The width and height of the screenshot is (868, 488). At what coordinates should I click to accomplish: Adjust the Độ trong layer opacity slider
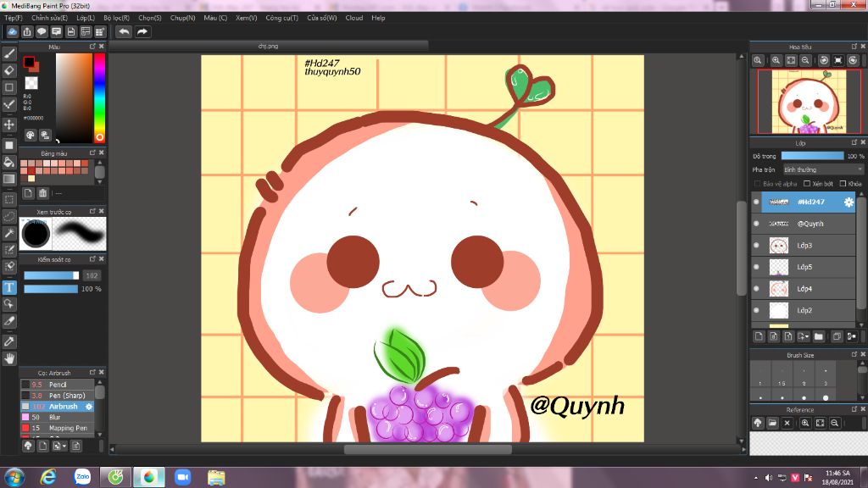pyautogui.click(x=812, y=156)
